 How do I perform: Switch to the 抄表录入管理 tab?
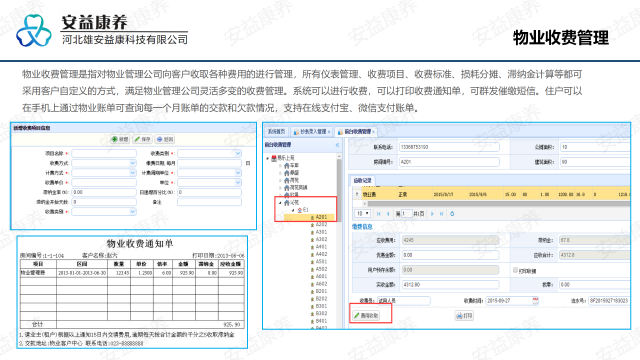coord(313,131)
